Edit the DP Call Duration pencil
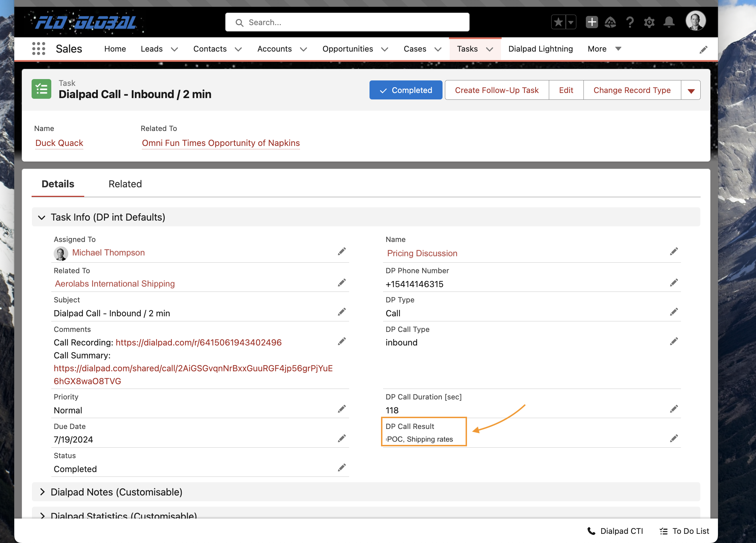Screen dimensions: 756x543 674,409
